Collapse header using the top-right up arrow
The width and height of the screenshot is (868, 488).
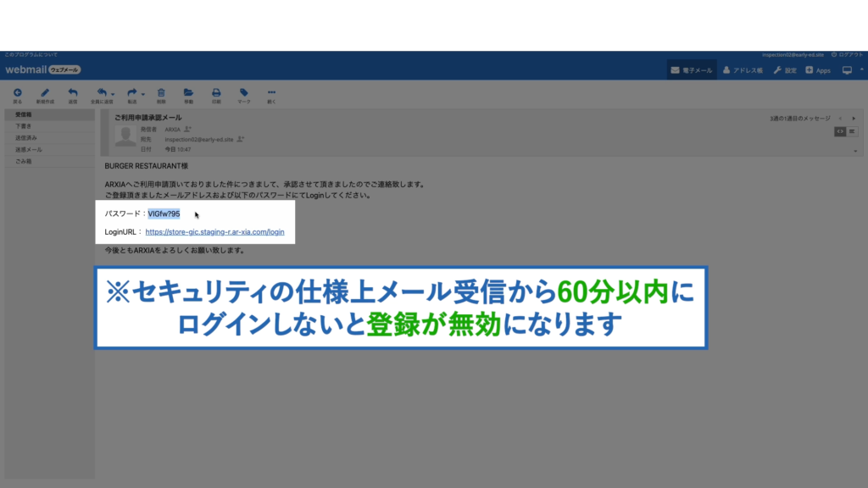[x=861, y=69]
